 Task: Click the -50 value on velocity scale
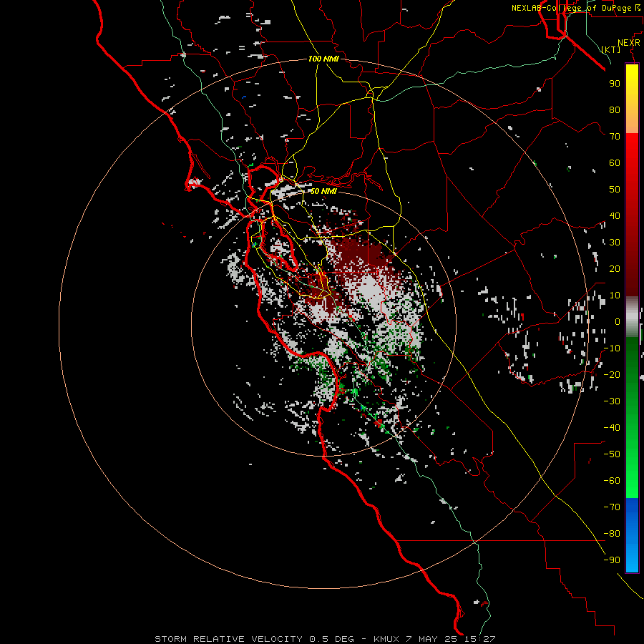click(x=612, y=454)
